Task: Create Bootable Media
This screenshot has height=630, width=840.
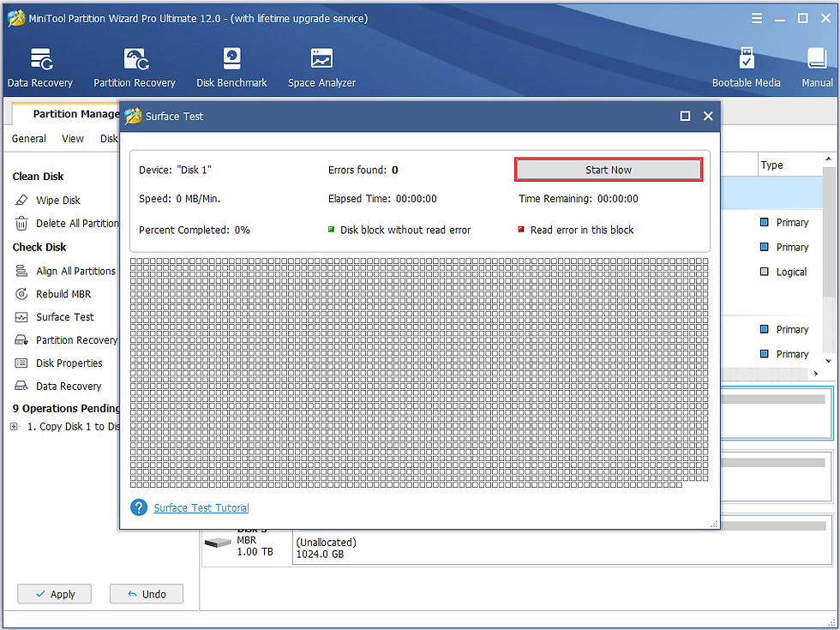Action: [x=746, y=68]
